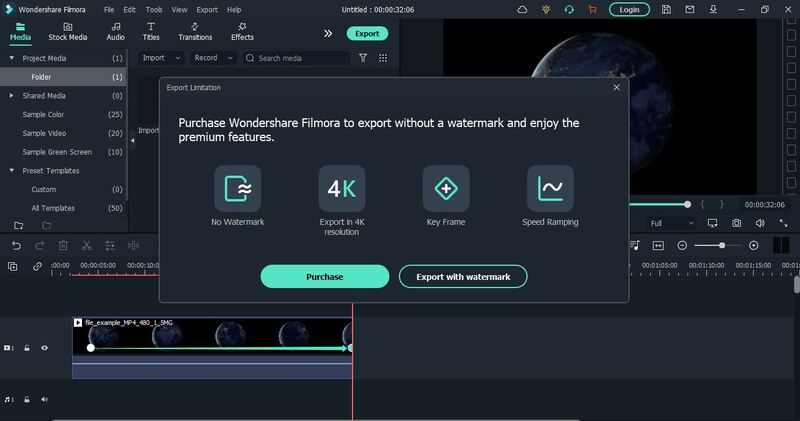Click the Speed Ramping feature icon

tap(550, 188)
